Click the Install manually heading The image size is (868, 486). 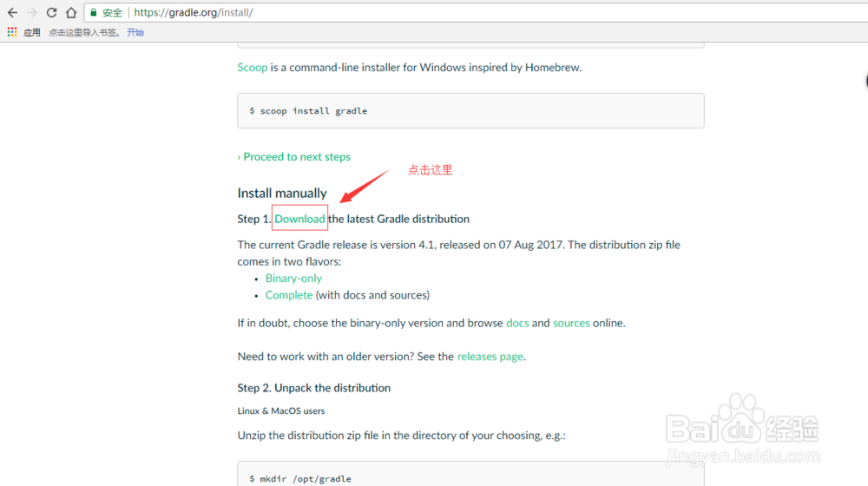click(282, 194)
